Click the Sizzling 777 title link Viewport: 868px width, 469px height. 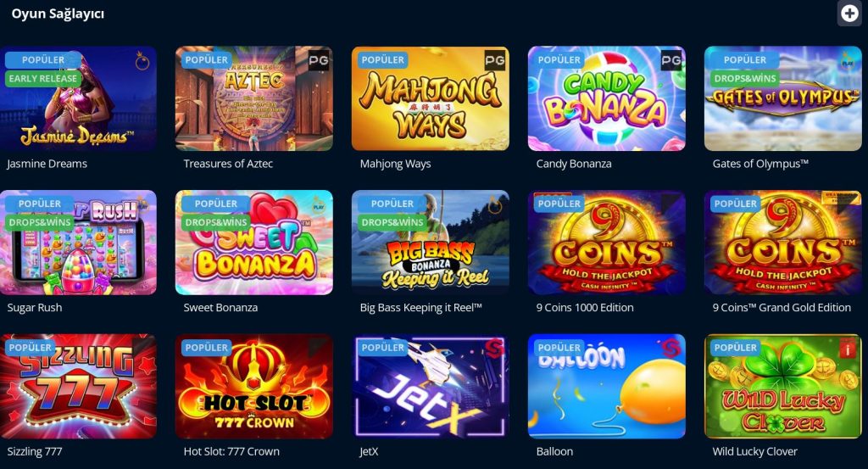(34, 451)
